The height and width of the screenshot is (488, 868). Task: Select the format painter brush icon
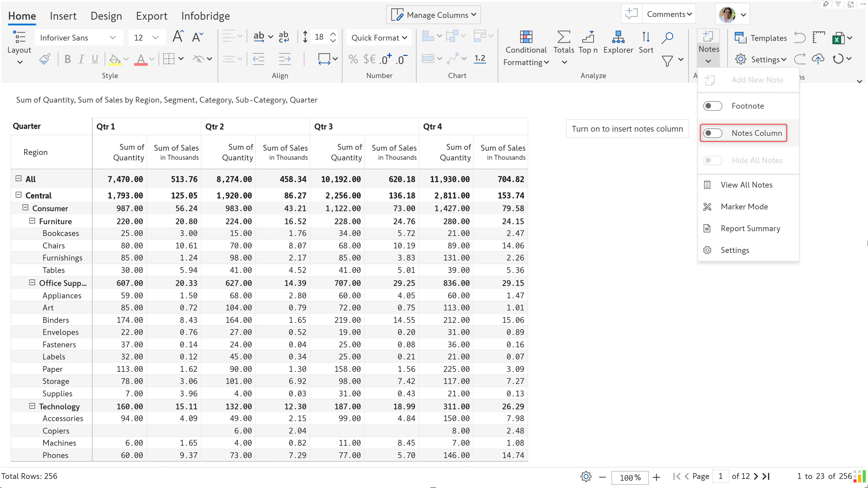45,59
